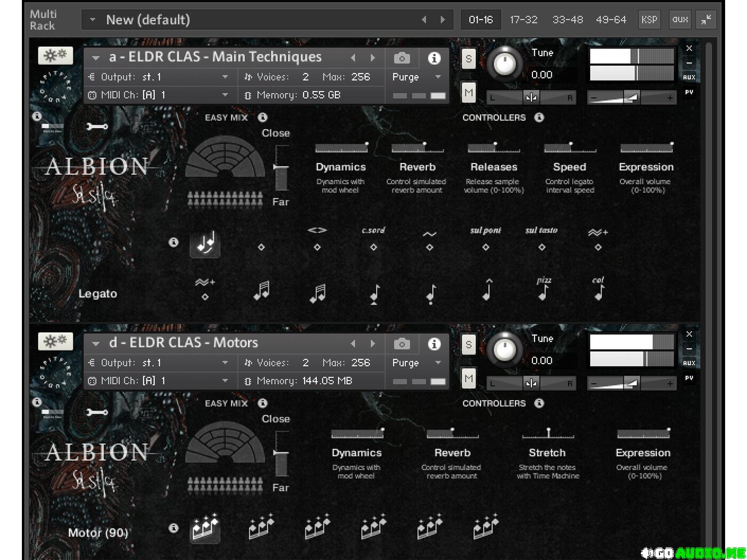The height and width of the screenshot is (560, 747).
Task: Click the Tune knob of Motors instrument
Action: tap(504, 350)
